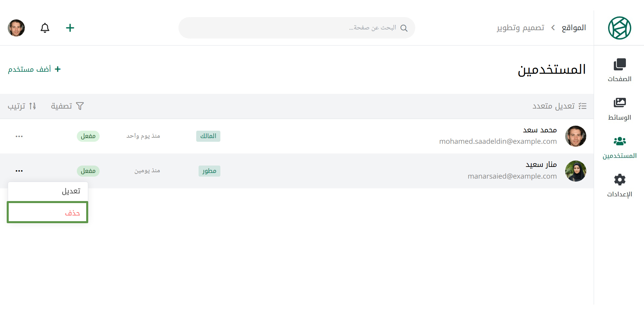644x315 pixels.
Task: Choose تعديل from the context menu
Action: pyautogui.click(x=48, y=191)
